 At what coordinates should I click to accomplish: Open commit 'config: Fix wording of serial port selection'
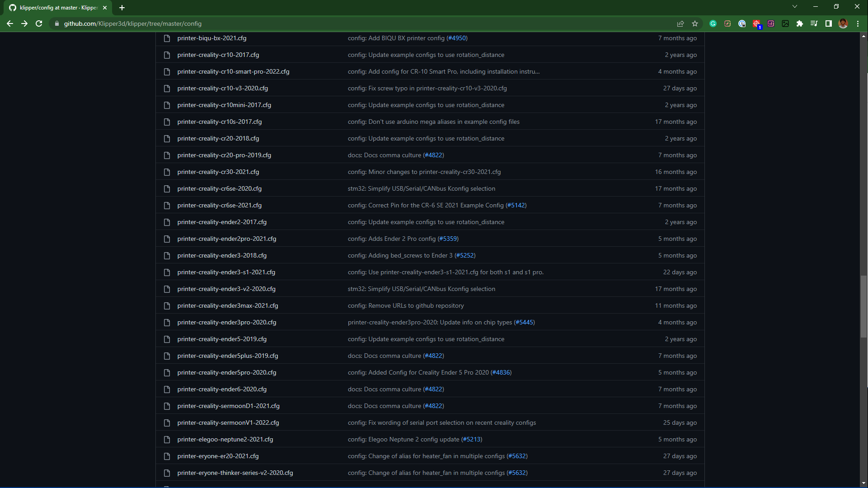(441, 422)
